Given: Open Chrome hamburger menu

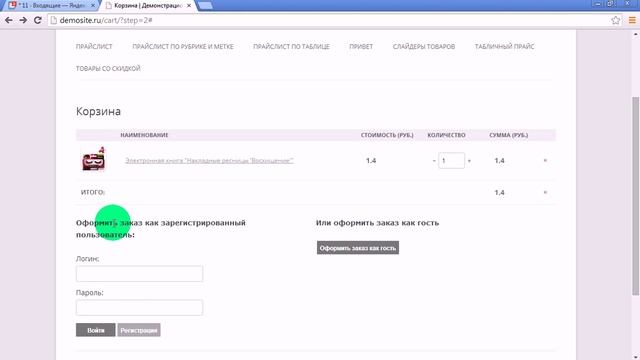Looking at the screenshot, I should (632, 20).
